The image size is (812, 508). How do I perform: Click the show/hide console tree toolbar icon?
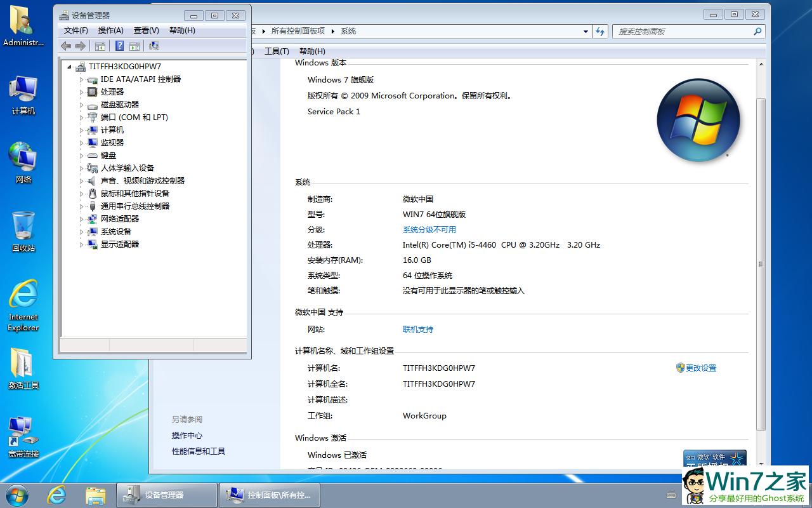pos(100,46)
